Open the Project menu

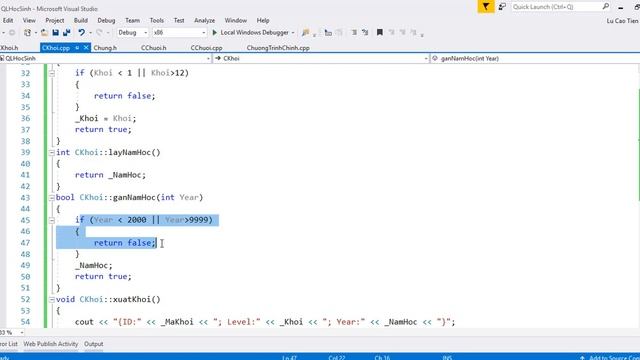(55, 20)
